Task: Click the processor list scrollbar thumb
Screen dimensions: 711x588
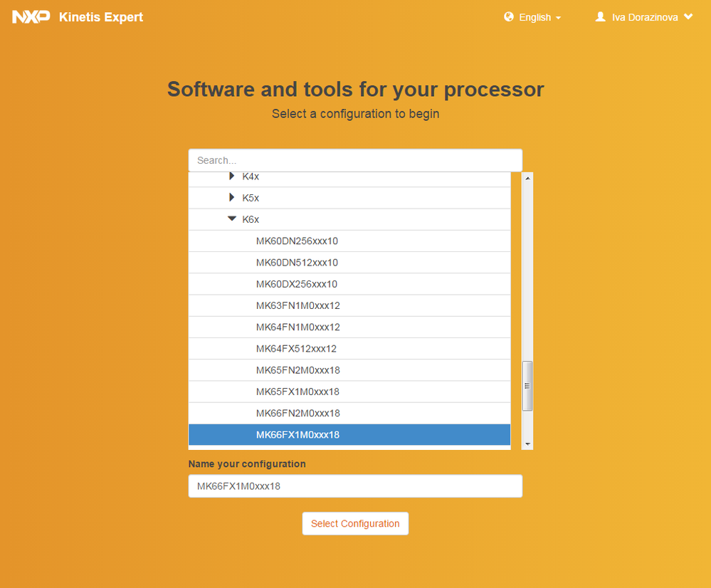Action: 527,386
